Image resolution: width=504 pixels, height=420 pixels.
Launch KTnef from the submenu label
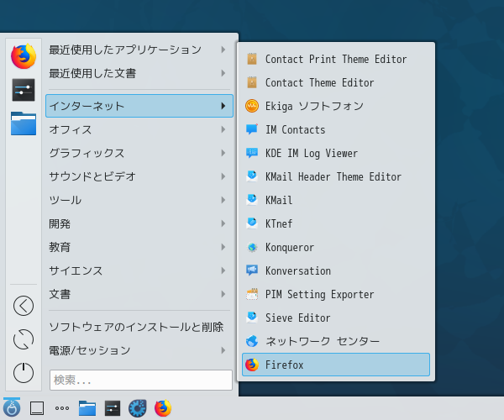point(279,223)
